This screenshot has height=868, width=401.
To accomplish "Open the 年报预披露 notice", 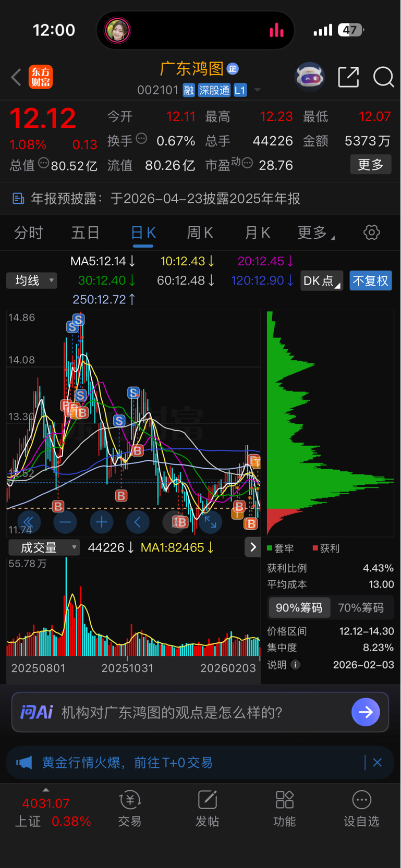I will coord(200,199).
